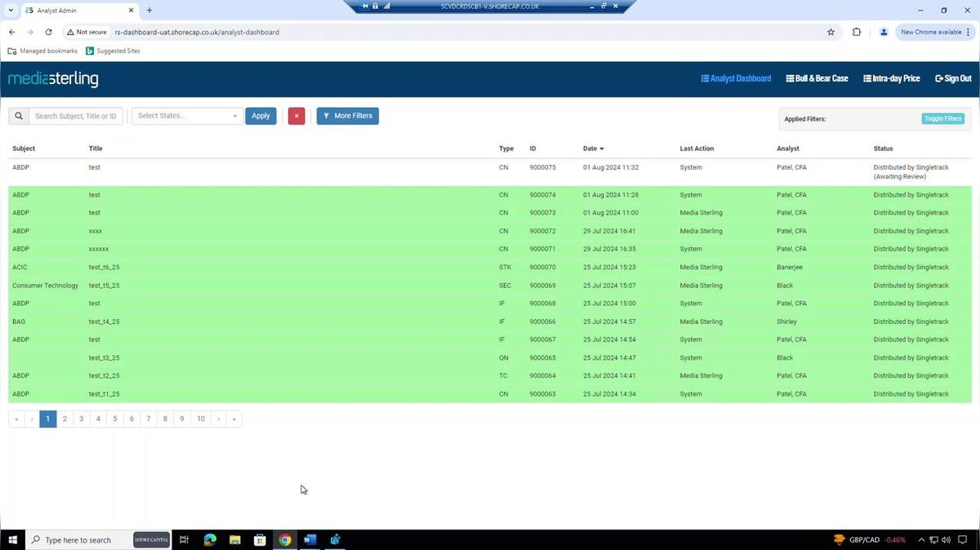980x550 pixels.
Task: Open the More Filters funnel icon
Action: click(x=327, y=115)
